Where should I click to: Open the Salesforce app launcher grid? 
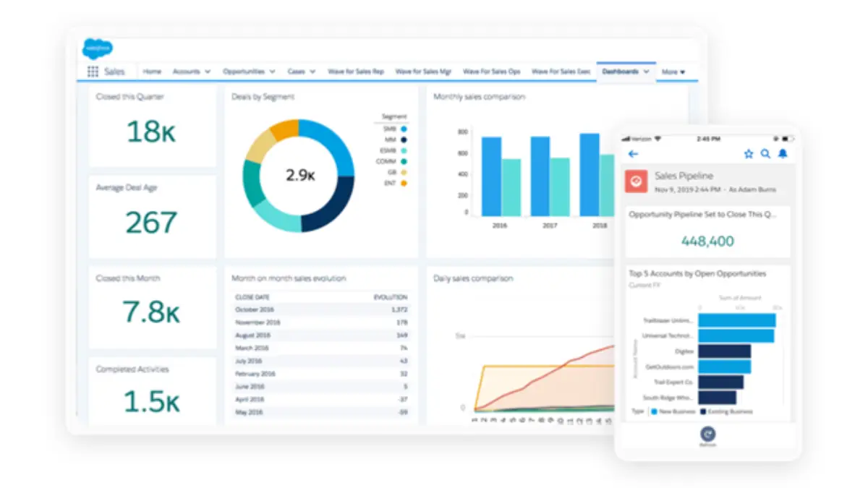[x=93, y=71]
